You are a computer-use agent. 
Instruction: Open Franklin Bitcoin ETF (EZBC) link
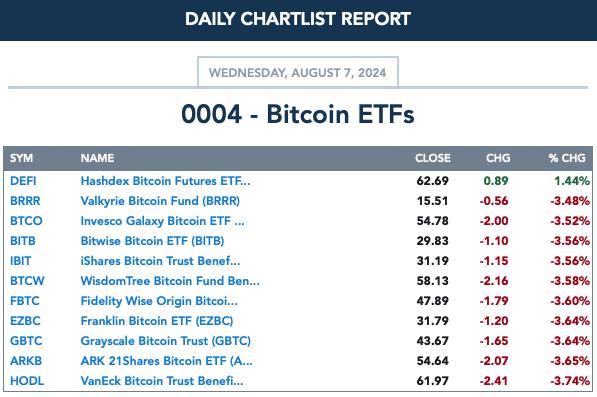157,321
